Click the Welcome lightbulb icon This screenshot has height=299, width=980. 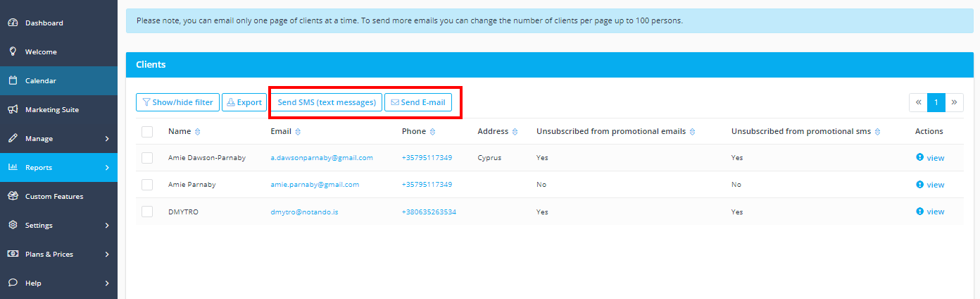13,51
